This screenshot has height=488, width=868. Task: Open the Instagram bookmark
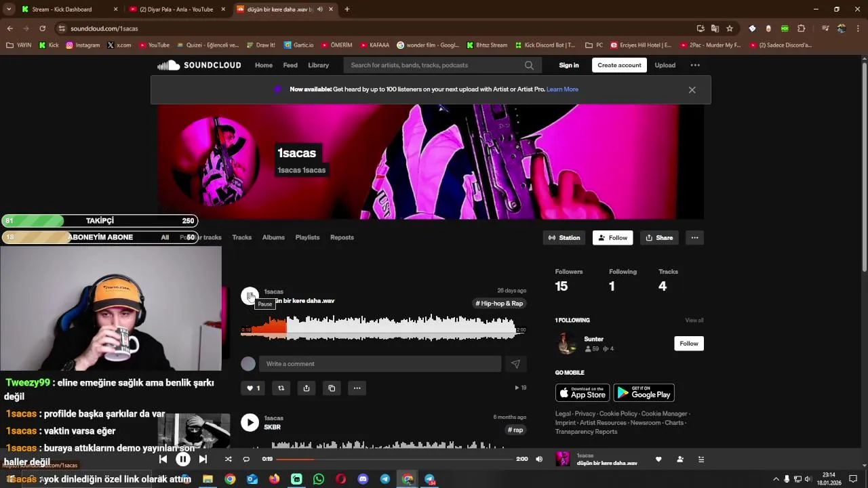(x=83, y=45)
